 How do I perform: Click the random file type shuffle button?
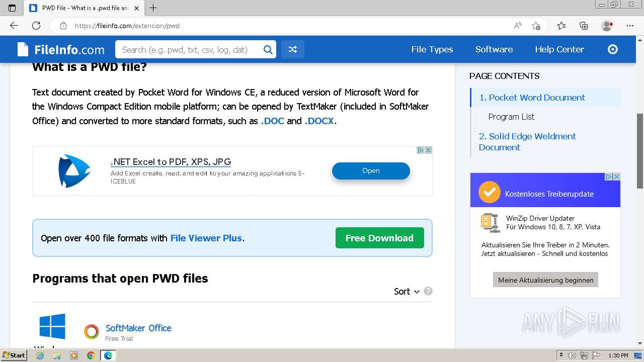[x=293, y=49]
